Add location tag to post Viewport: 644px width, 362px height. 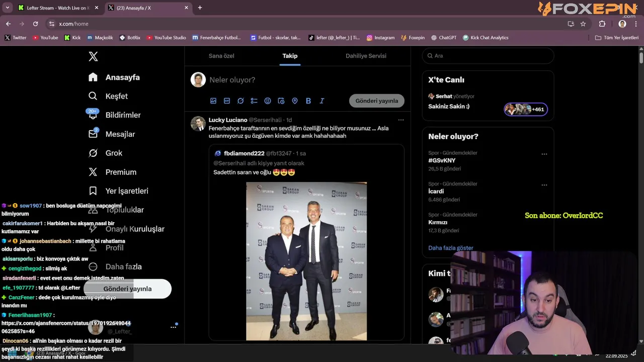295,101
